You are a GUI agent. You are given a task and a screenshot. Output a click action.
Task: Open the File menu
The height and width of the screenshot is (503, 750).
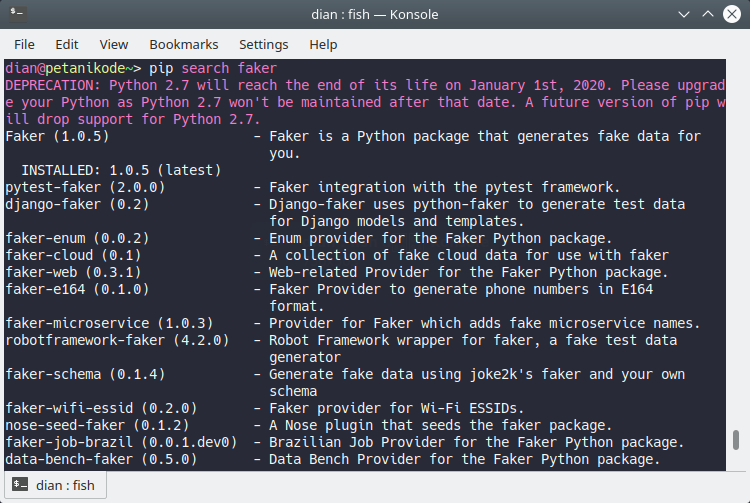click(x=24, y=44)
